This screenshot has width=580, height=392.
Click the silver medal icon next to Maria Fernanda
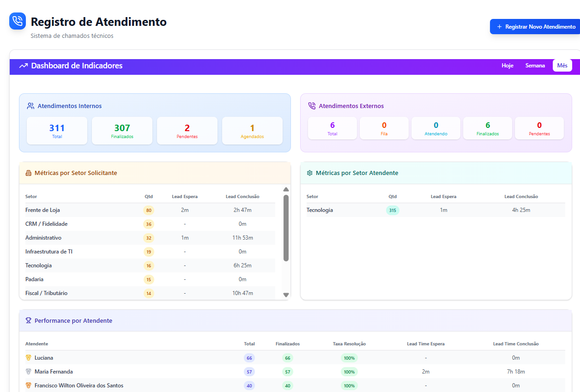click(x=29, y=372)
